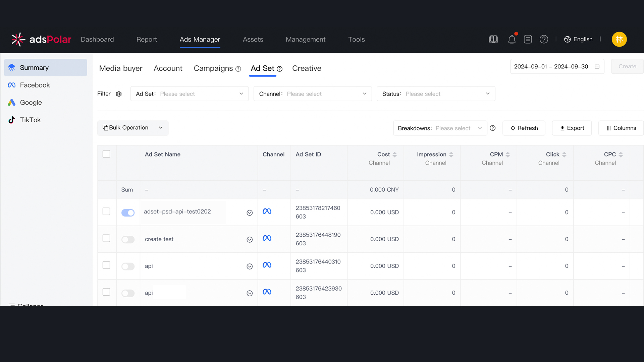Viewport: 644px width, 362px height.
Task: Open the notifications bell icon
Action: click(512, 40)
